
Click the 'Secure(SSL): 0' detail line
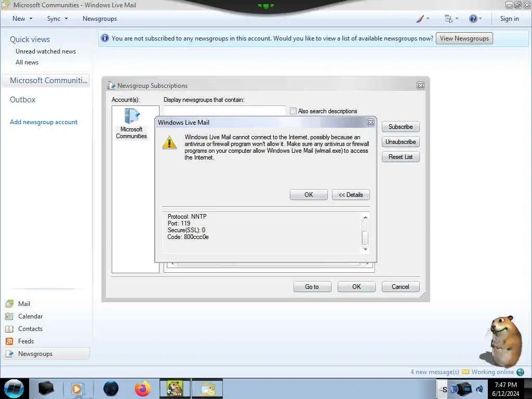pyautogui.click(x=187, y=230)
